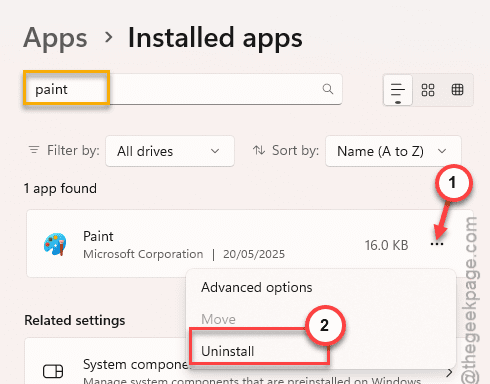Go back to Apps breadcrumb
490x384 pixels.
point(55,38)
